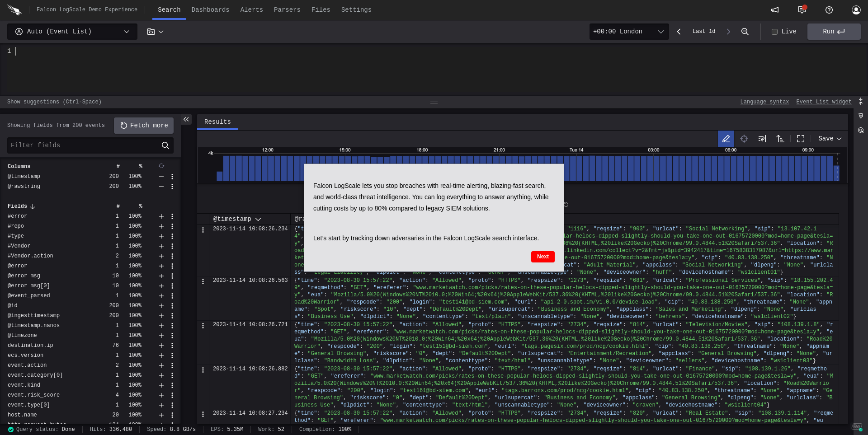
Task: Open the Settings tab
Action: 356,10
